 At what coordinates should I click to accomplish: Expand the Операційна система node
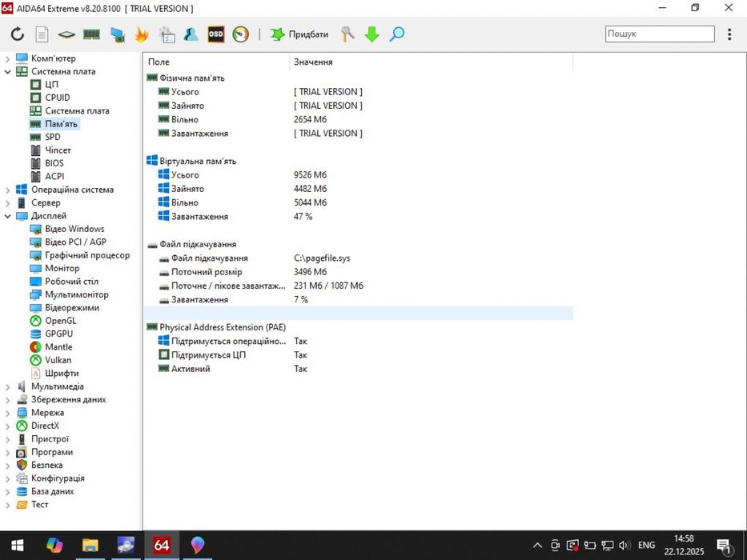[8, 190]
